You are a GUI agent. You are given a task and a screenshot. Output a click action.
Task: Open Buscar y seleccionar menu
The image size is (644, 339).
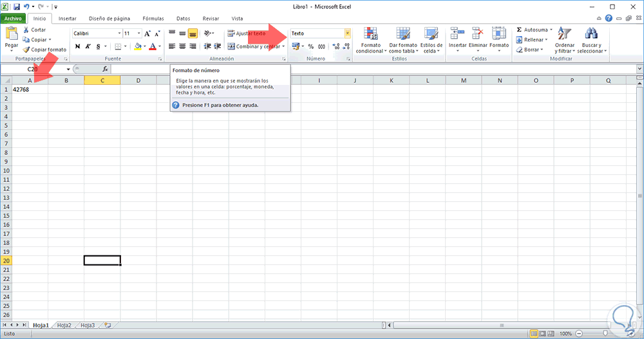(x=592, y=41)
